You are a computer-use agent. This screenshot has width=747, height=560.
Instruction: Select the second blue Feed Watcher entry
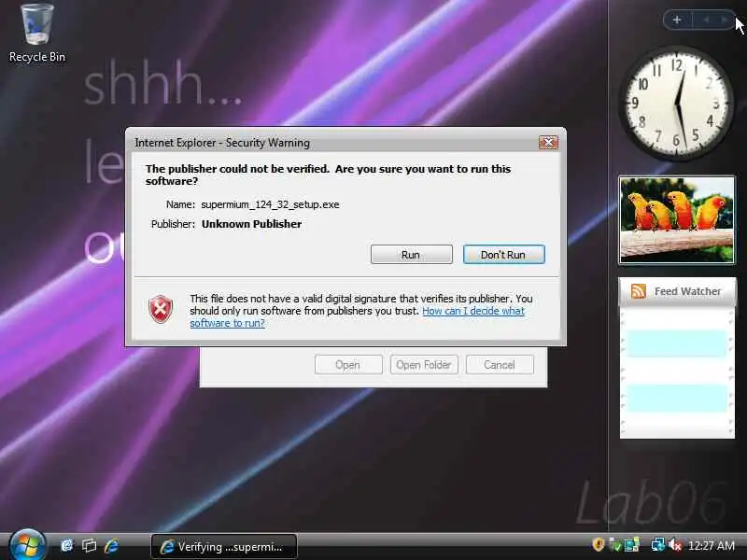point(676,399)
